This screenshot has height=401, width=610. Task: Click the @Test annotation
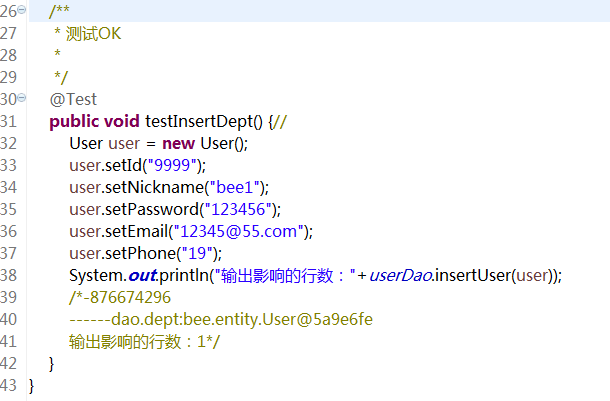pos(73,100)
